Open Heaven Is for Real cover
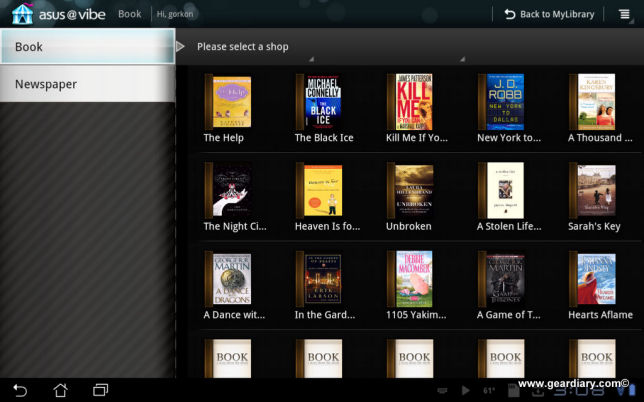Screen dimensions: 644x402 (319, 190)
